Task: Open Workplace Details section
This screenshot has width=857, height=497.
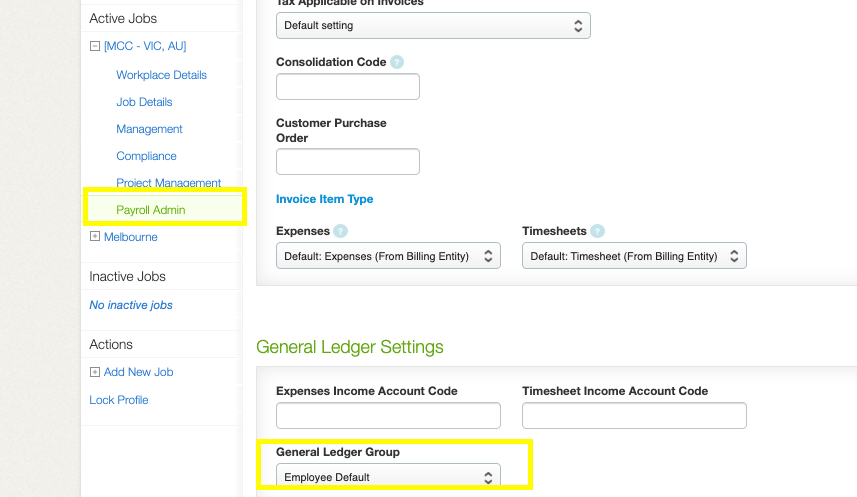Action: pos(161,75)
